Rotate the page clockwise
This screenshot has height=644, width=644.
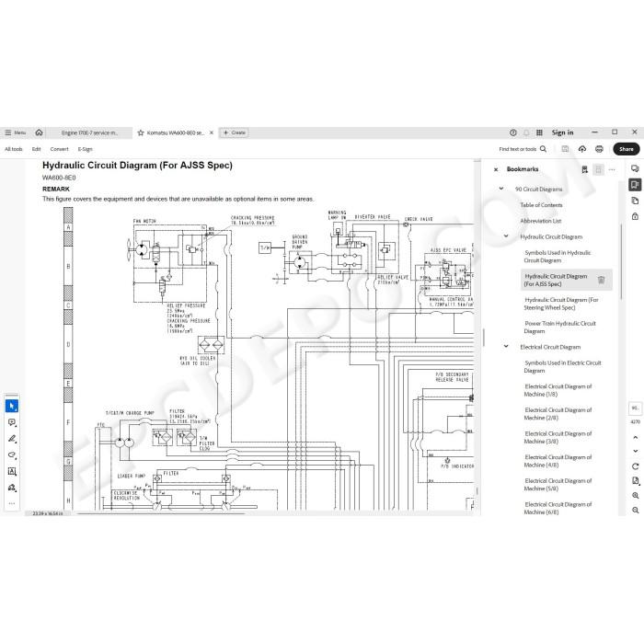pyautogui.click(x=636, y=466)
